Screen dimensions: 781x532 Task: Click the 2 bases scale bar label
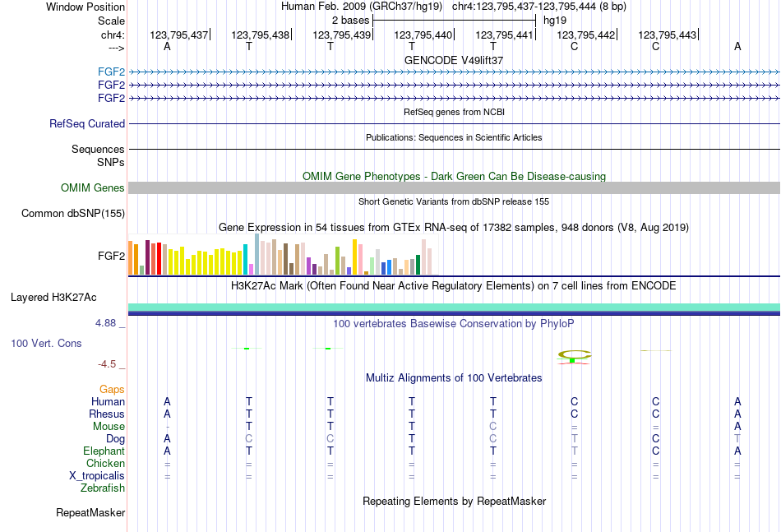[x=351, y=21]
